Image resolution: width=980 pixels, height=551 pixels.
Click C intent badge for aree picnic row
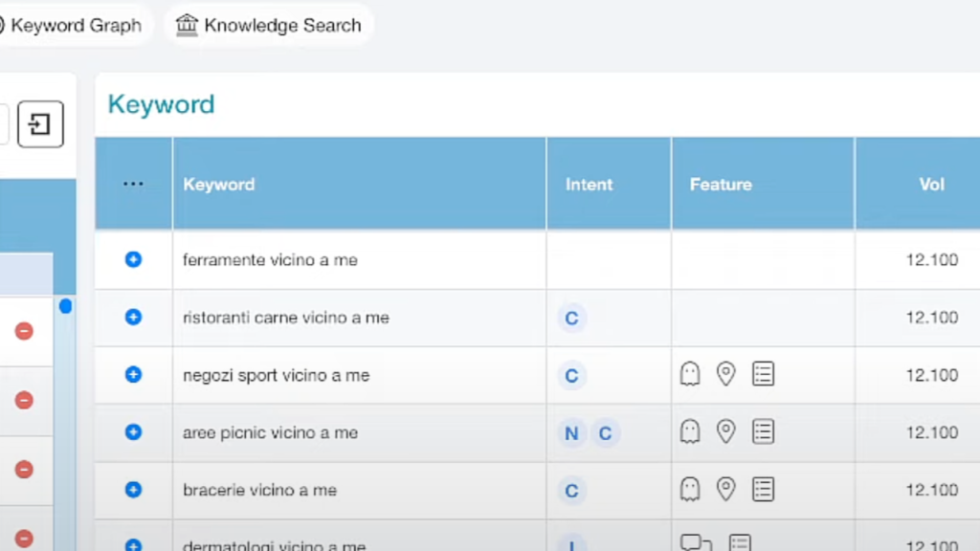click(x=605, y=433)
